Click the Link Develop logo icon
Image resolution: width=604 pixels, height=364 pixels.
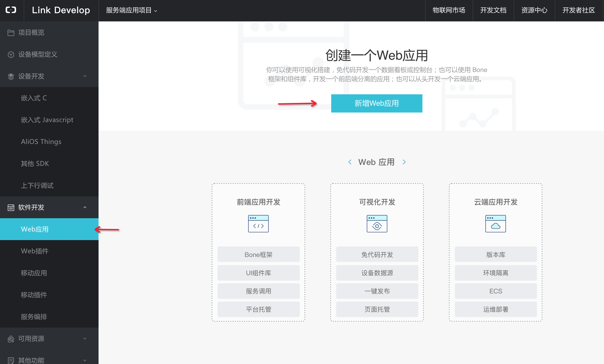(11, 10)
